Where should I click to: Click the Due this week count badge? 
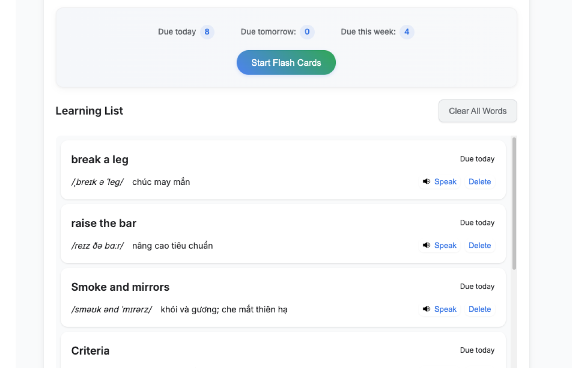pos(407,32)
